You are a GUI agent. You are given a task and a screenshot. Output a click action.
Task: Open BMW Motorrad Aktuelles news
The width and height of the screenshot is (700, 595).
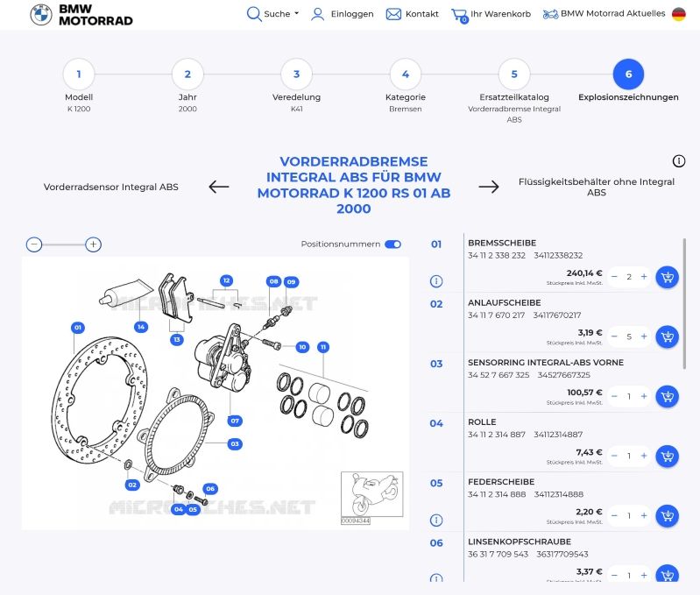click(604, 14)
